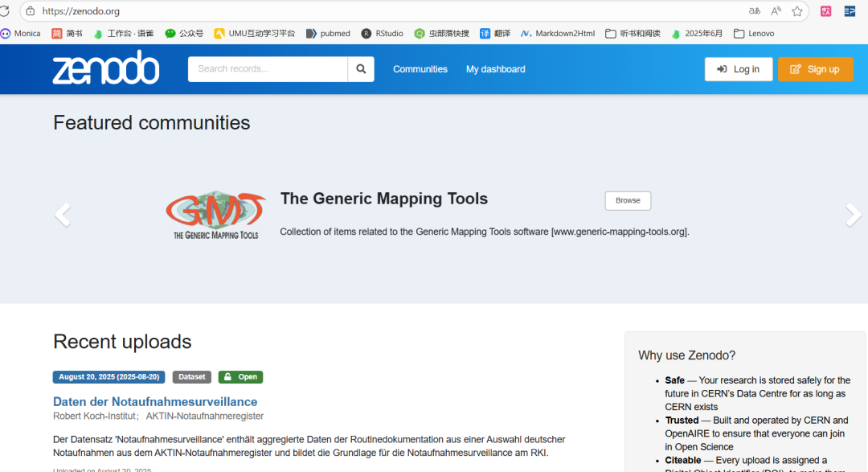Click the August 20, 2025 date label
This screenshot has height=472, width=868.
109,376
